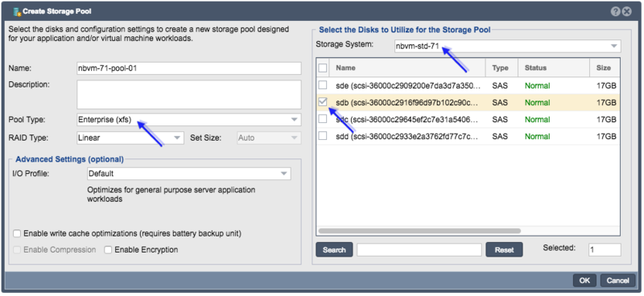The image size is (644, 296).
Task: Toggle the disabled Enable Compression checkbox
Action: pos(17,249)
